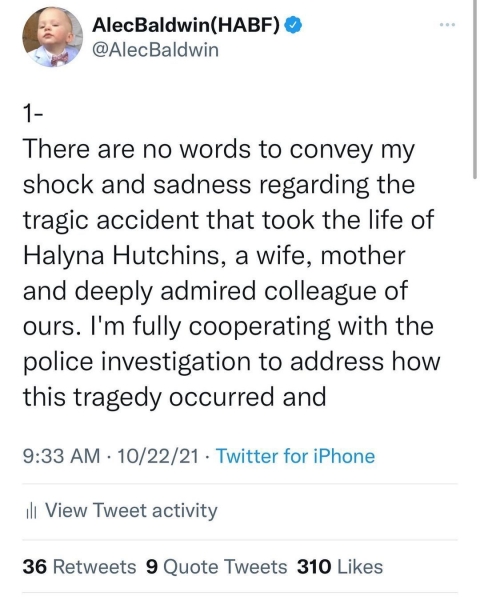Open AlecBaldwin(HABF) display name

[x=186, y=26]
